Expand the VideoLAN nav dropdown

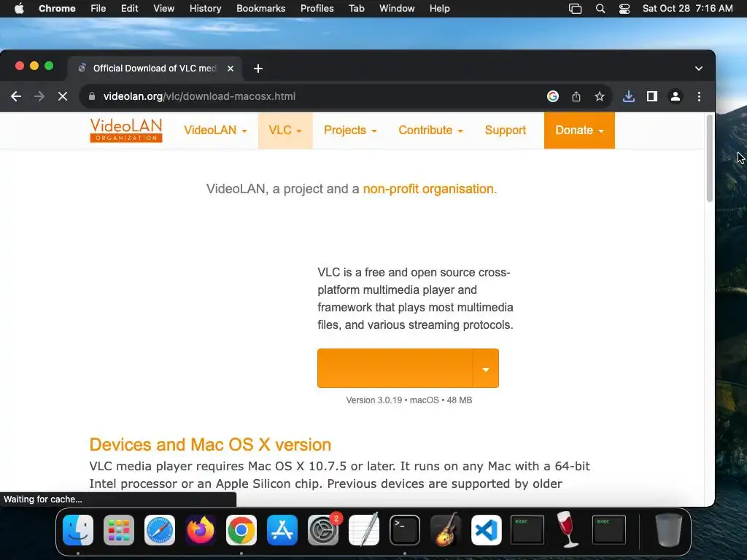[x=215, y=131]
